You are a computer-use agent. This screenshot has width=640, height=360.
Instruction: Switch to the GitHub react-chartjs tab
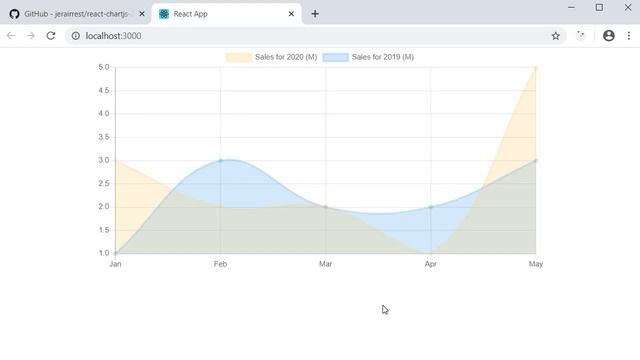(76, 14)
